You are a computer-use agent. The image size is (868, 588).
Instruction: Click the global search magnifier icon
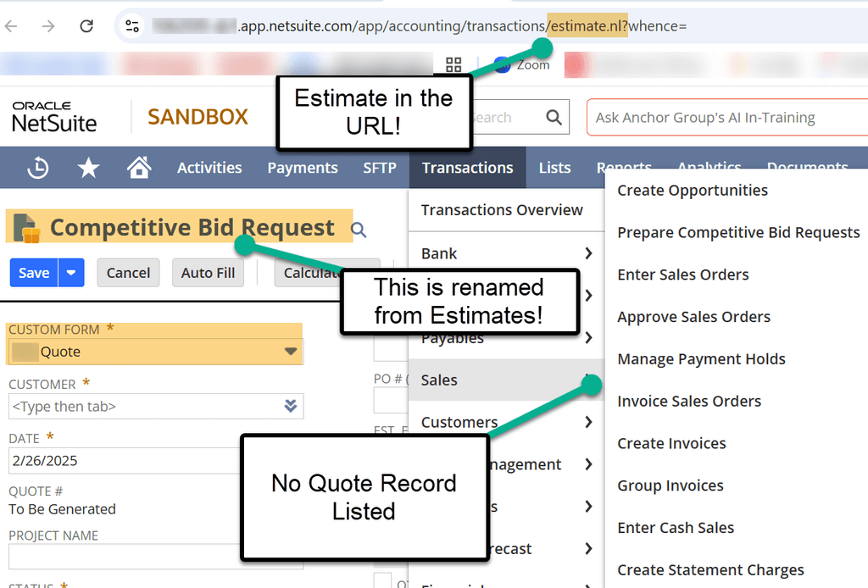553,117
